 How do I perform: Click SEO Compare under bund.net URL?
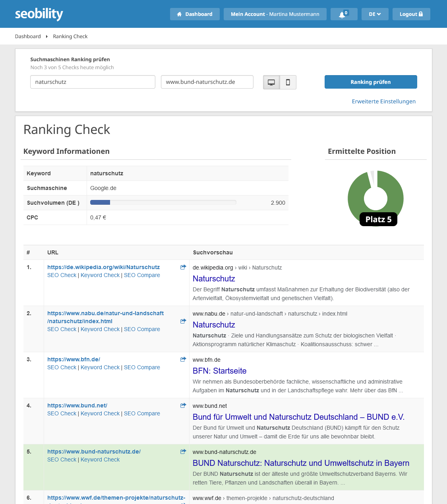coord(142,413)
